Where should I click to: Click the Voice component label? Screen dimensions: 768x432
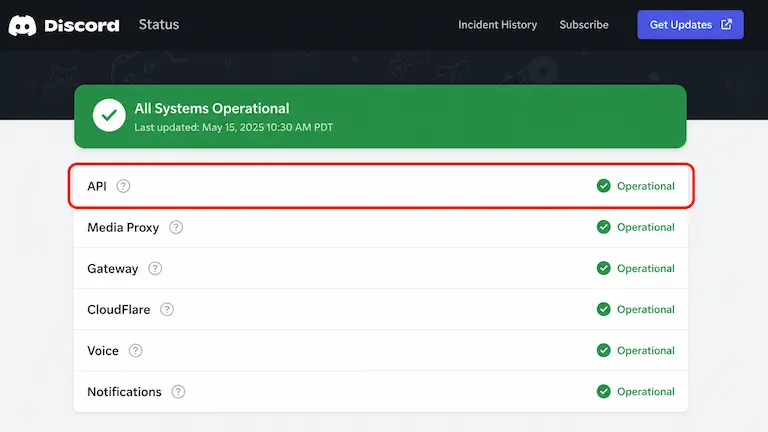pos(103,351)
